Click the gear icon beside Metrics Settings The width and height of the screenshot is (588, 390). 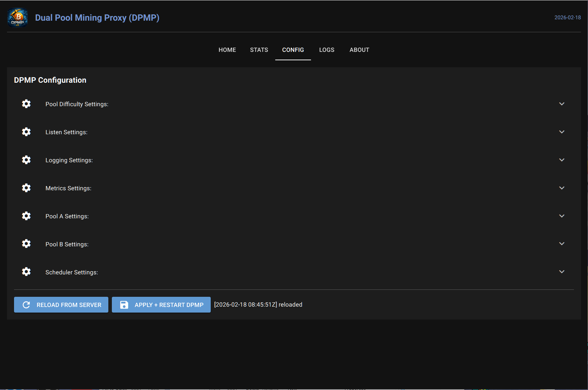pyautogui.click(x=26, y=188)
